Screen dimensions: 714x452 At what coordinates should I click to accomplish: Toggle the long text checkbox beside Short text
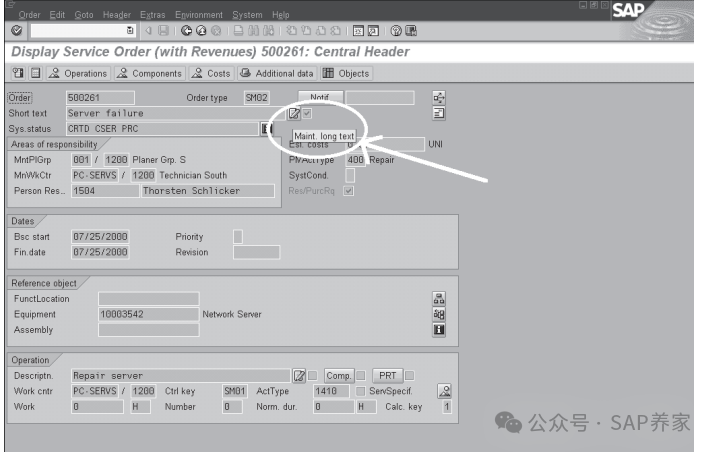click(x=307, y=113)
